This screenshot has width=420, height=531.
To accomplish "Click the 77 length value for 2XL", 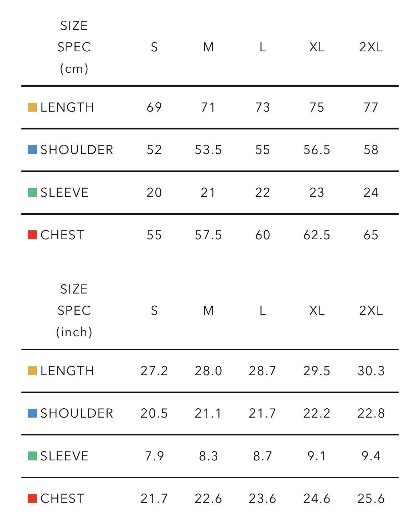I will tap(371, 107).
